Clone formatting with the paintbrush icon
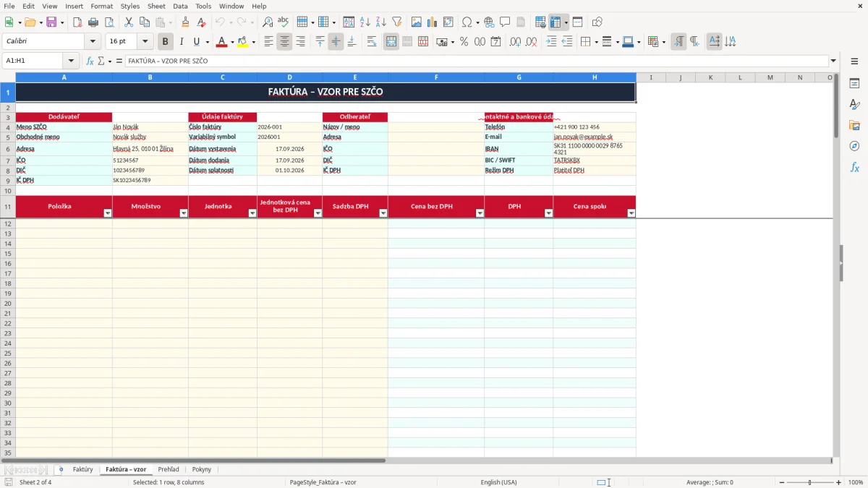This screenshot has width=868, height=488. [185, 22]
